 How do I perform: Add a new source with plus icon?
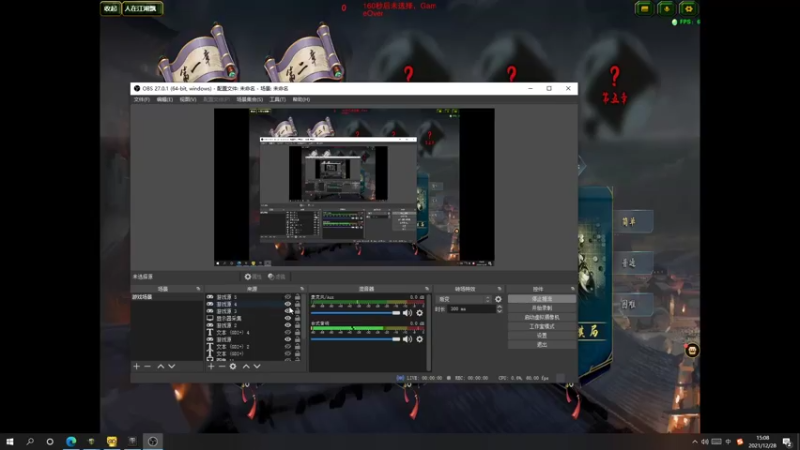211,366
